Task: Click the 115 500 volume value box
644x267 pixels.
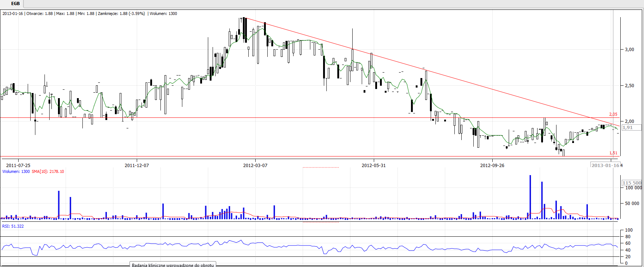Action: (632, 183)
